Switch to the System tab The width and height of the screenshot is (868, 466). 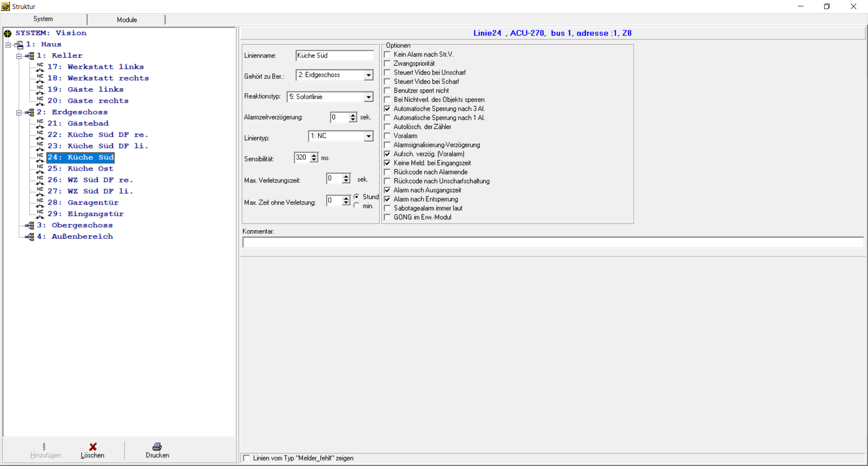43,19
